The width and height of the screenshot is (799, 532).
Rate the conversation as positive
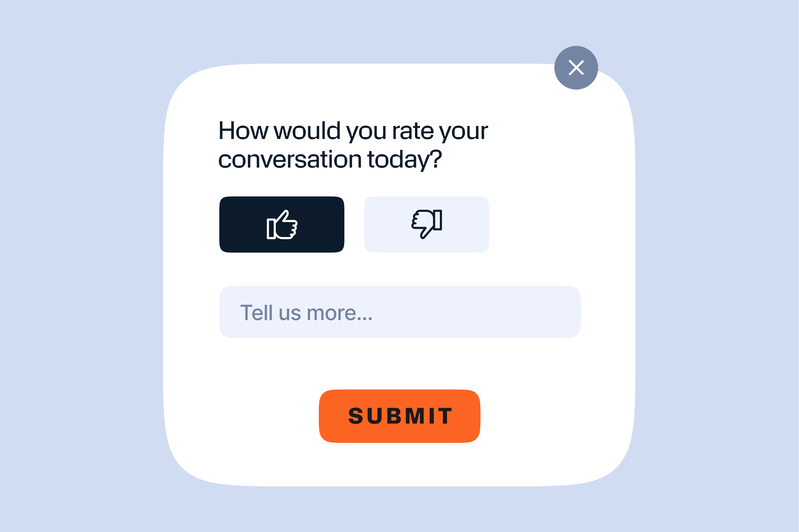[282, 225]
